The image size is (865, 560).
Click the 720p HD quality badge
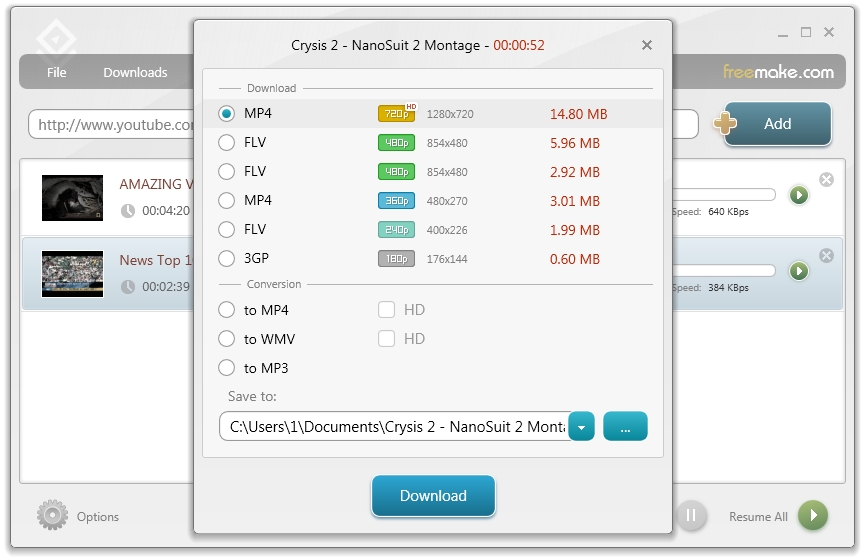396,114
